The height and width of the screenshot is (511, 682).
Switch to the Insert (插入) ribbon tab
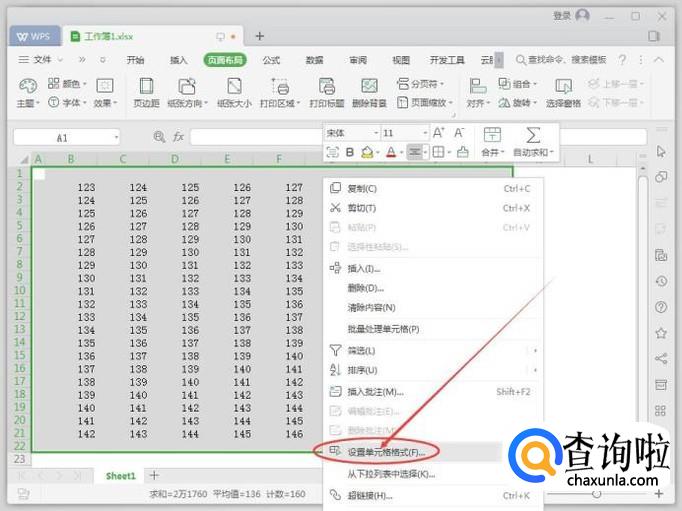click(x=178, y=60)
